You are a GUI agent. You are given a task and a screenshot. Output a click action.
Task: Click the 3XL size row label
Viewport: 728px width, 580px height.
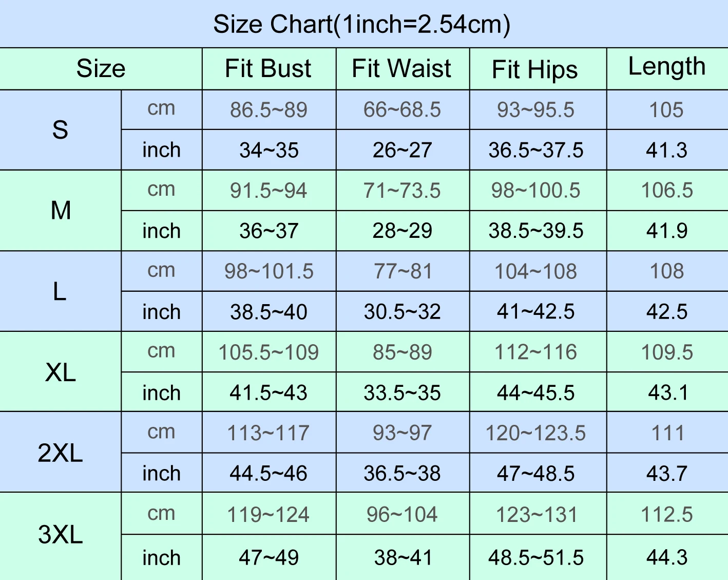pos(60,535)
